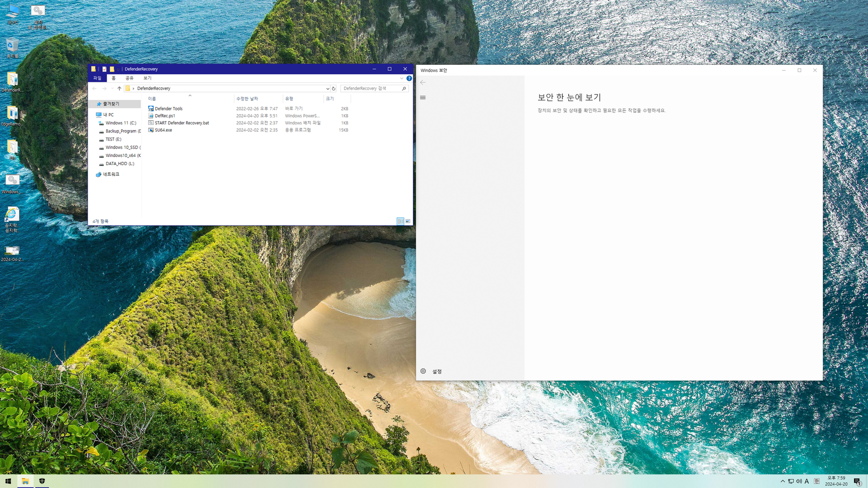868x488 pixels.
Task: Open 설정 gear in Windows 보안 sidebar
Action: 423,371
